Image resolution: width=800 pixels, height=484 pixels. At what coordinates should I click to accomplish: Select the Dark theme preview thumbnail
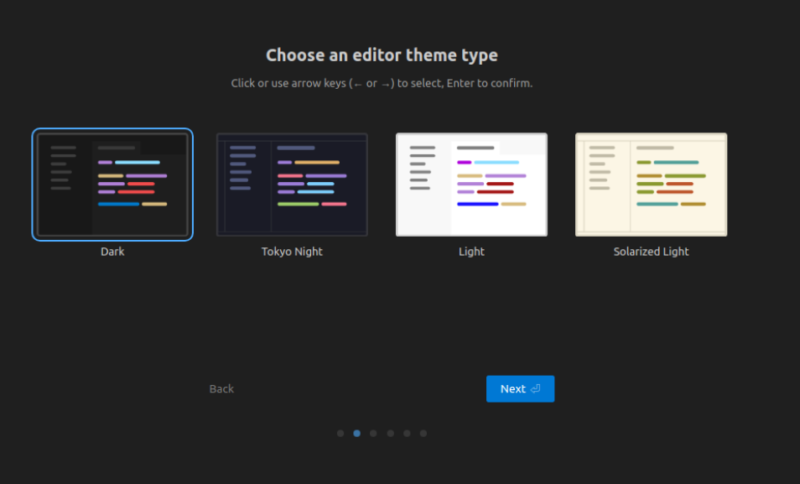[112, 184]
